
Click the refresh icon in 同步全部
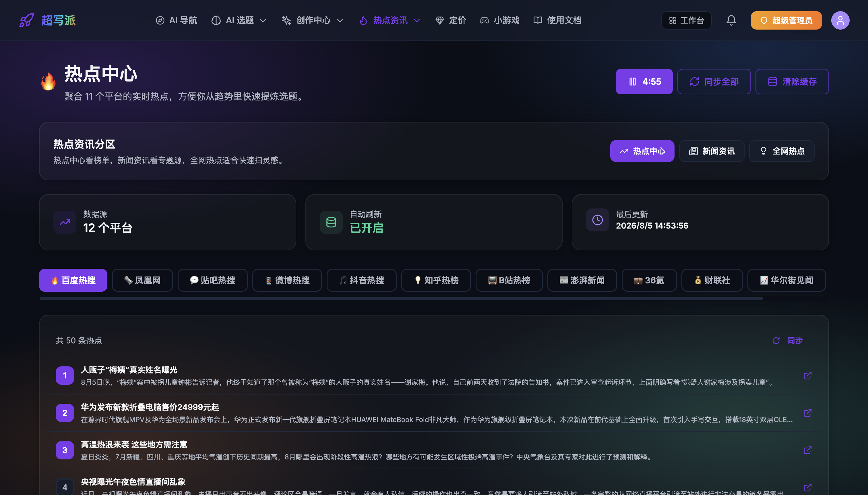point(694,82)
